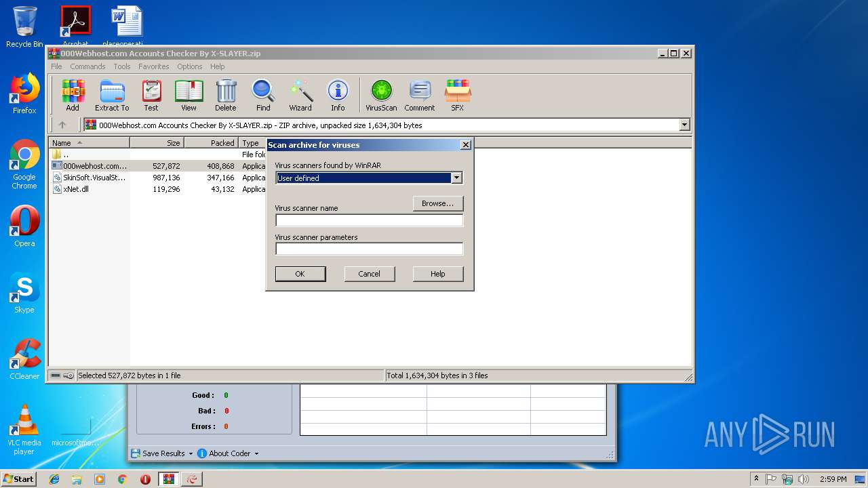The height and width of the screenshot is (488, 868).
Task: Open CCleaner desktop shortcut
Action: pyautogui.click(x=24, y=359)
